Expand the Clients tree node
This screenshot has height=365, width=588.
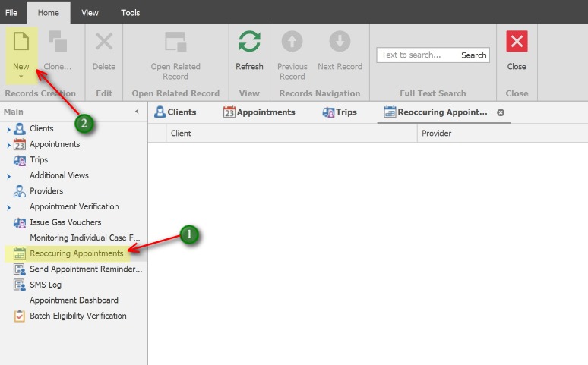[8, 129]
